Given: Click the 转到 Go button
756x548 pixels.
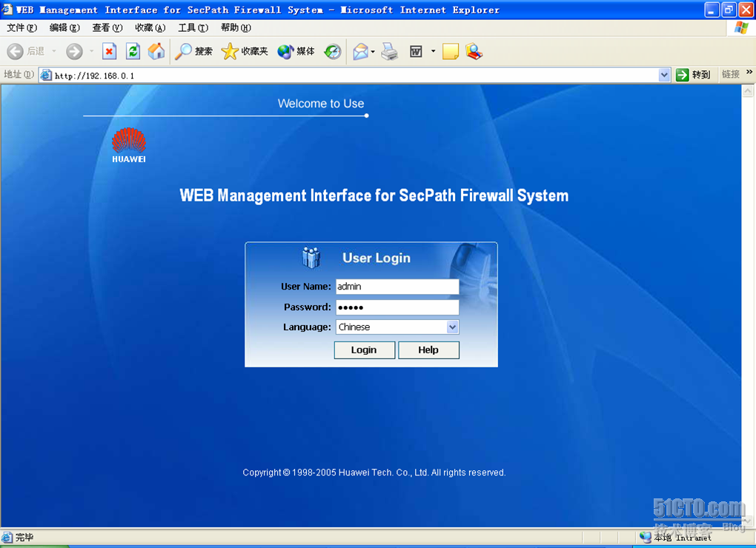Looking at the screenshot, I should coord(693,75).
